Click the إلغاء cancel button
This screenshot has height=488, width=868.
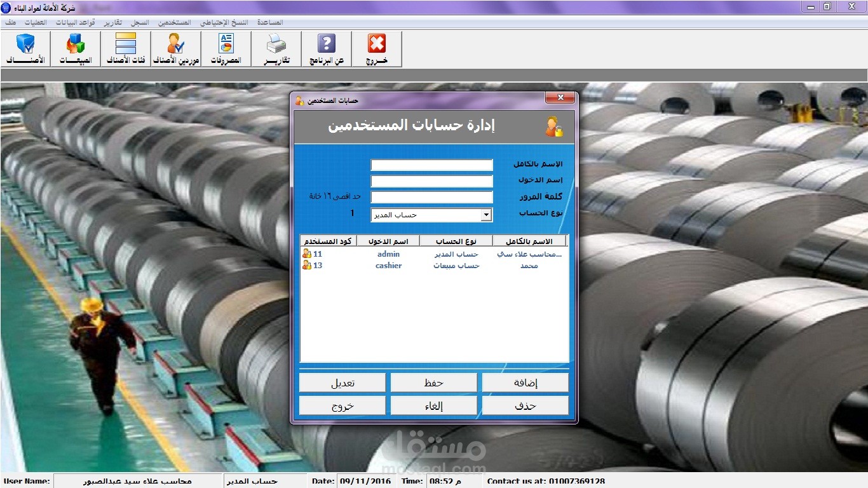[434, 405]
